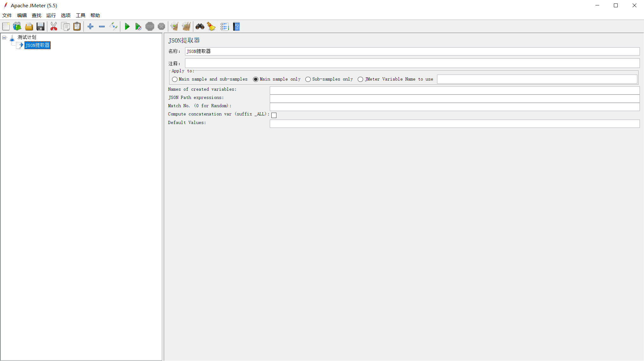
Task: Open the search dialog with binoculars icon
Action: [200, 26]
